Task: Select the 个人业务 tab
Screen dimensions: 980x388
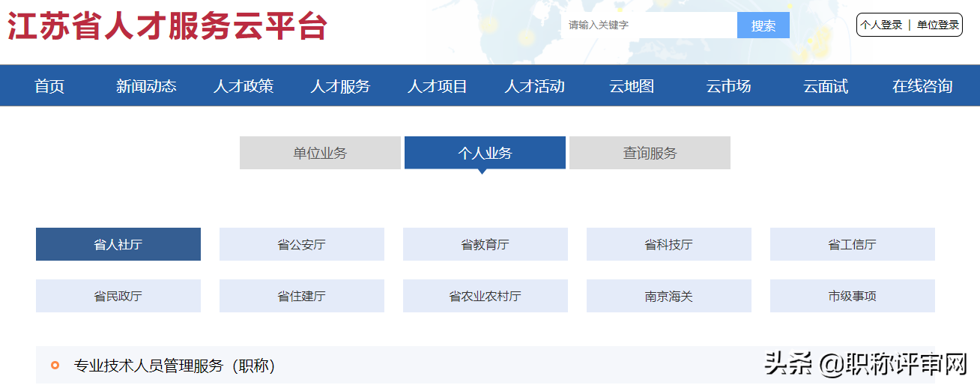Action: coord(485,153)
